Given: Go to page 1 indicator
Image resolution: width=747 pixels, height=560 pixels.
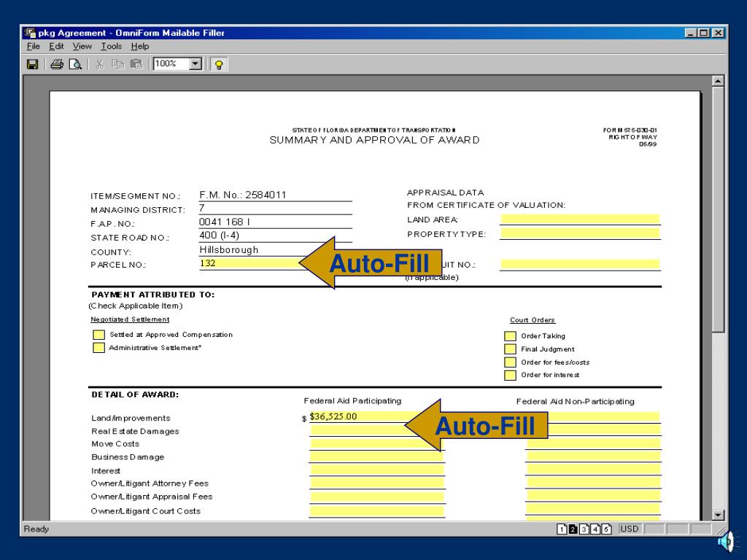Looking at the screenshot, I should 562,529.
